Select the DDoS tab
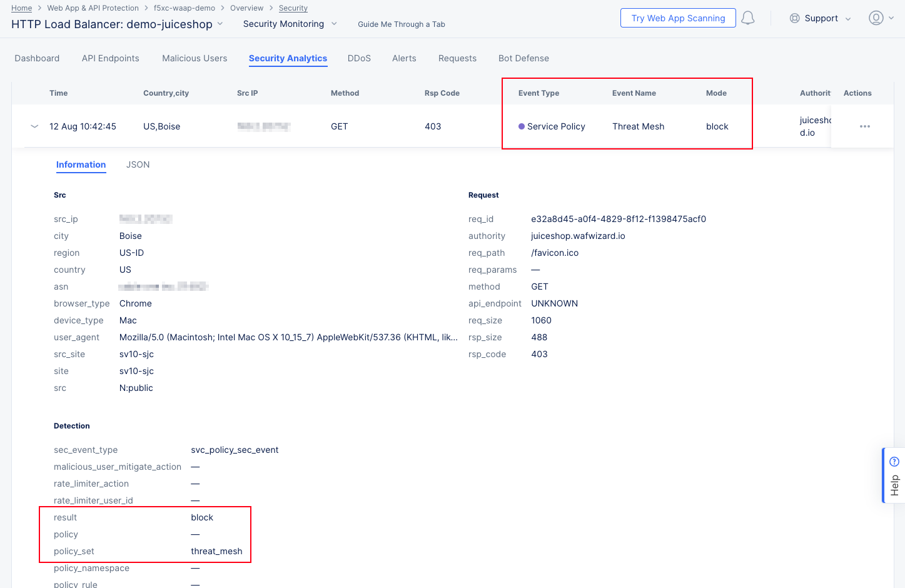The image size is (905, 588). point(359,58)
